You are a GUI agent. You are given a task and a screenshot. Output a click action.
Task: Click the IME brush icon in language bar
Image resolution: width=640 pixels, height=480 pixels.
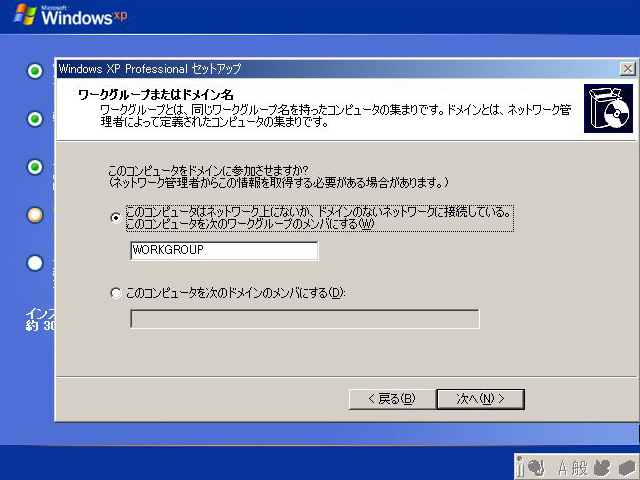coord(536,468)
